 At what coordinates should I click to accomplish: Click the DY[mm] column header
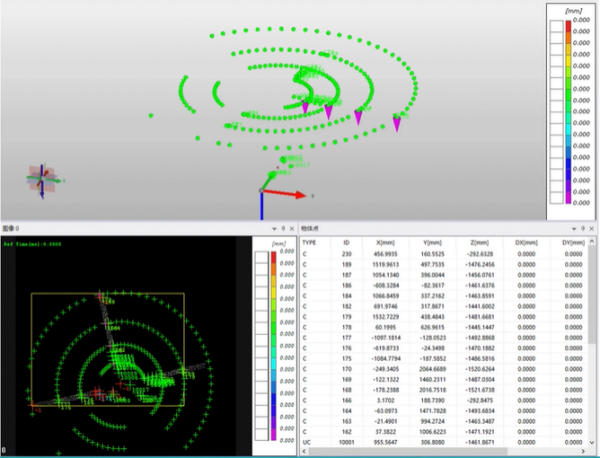[573, 243]
